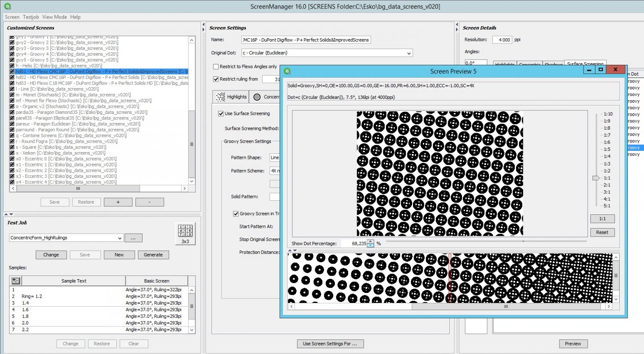The image size is (644, 354).
Task: Toggle the Restrict ruling from checkbox
Action: [216, 79]
